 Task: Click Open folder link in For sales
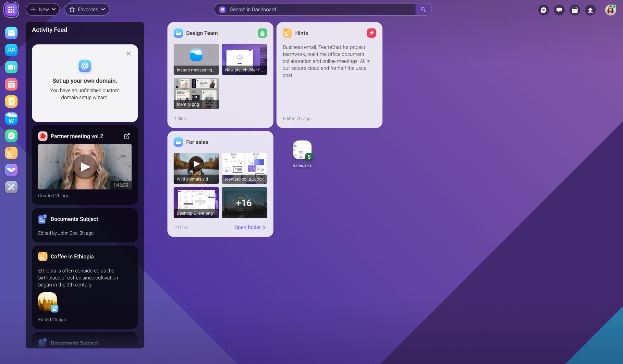tap(250, 227)
